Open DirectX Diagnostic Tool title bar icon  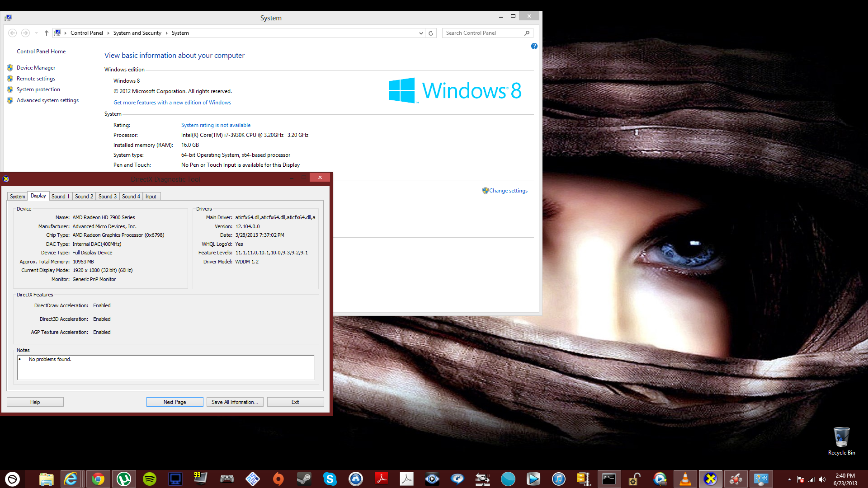[6, 179]
